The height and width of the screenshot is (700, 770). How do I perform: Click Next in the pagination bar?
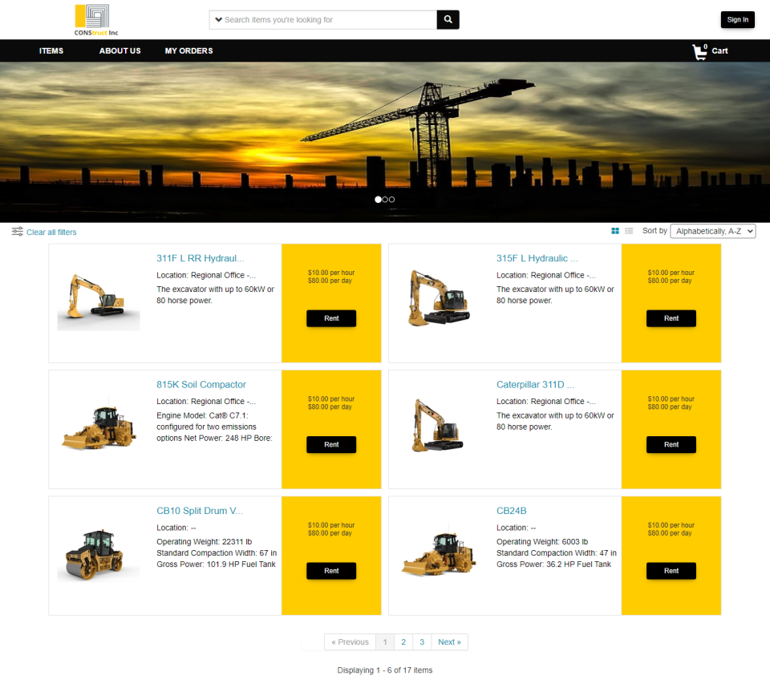tap(449, 641)
